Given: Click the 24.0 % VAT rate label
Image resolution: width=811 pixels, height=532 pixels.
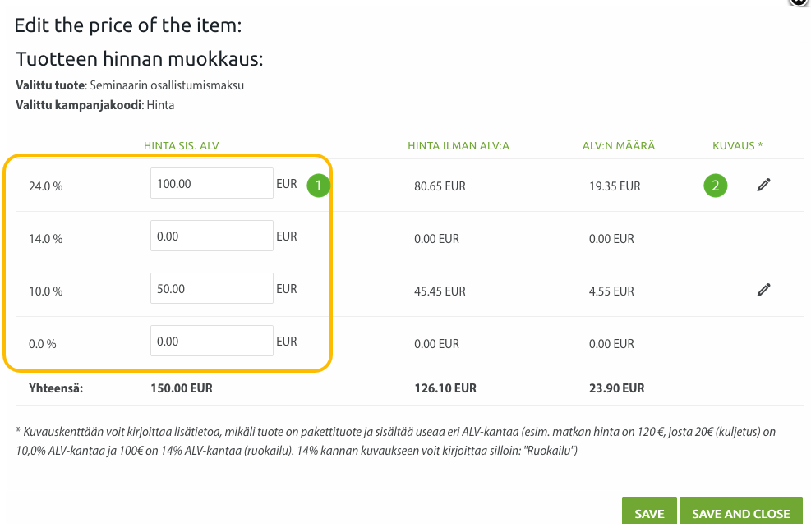Looking at the screenshot, I should pos(45,186).
